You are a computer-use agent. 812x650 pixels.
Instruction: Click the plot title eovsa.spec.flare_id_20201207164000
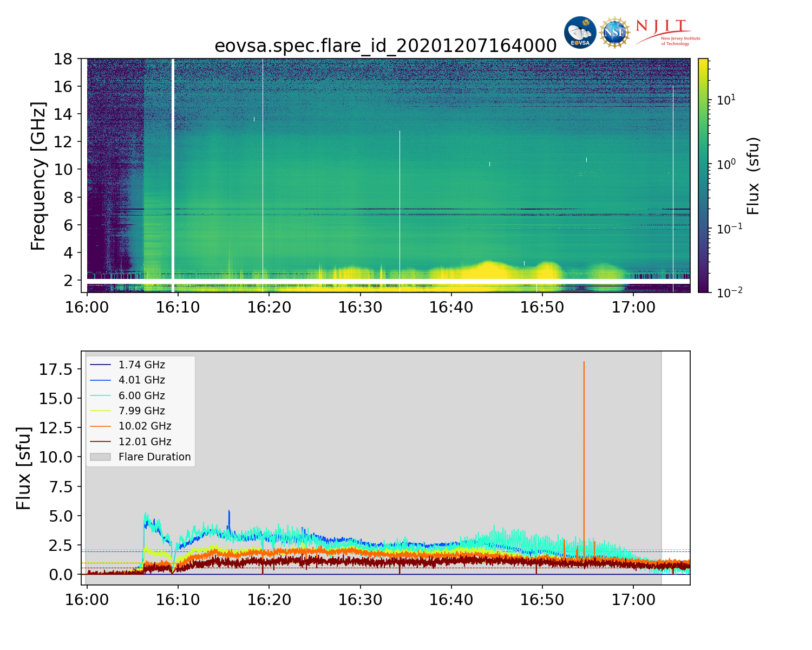coord(385,46)
